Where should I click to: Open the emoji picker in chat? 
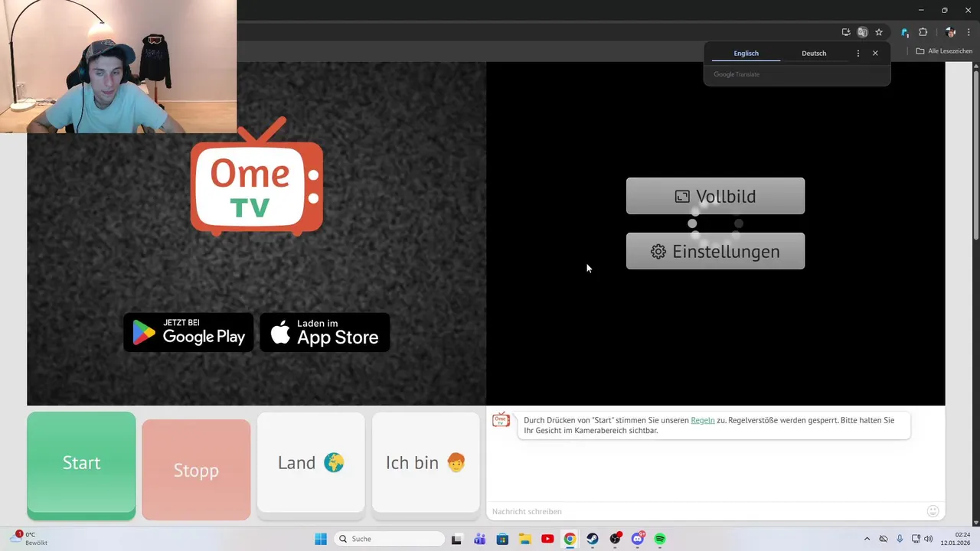point(933,511)
